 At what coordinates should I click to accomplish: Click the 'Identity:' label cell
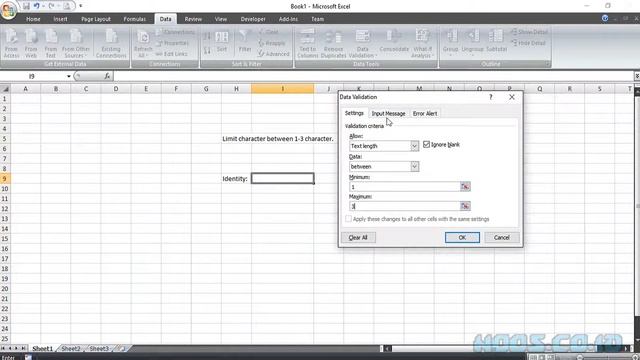(235, 179)
